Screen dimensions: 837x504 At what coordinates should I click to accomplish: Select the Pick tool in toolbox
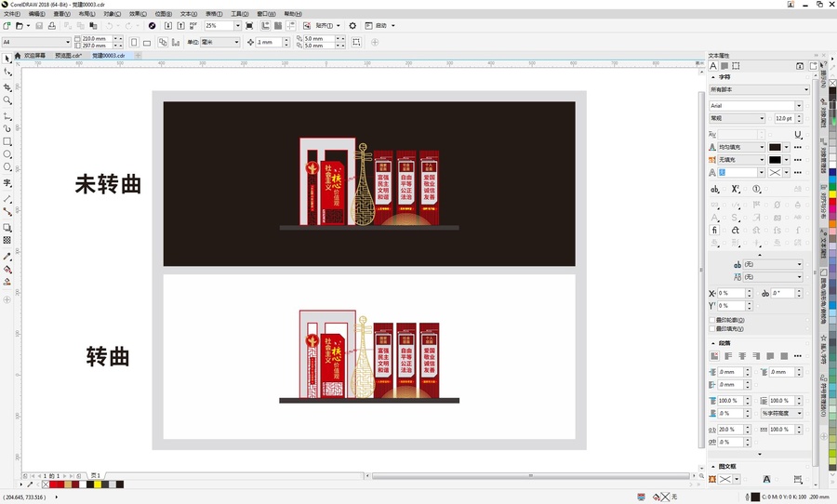[x=7, y=59]
